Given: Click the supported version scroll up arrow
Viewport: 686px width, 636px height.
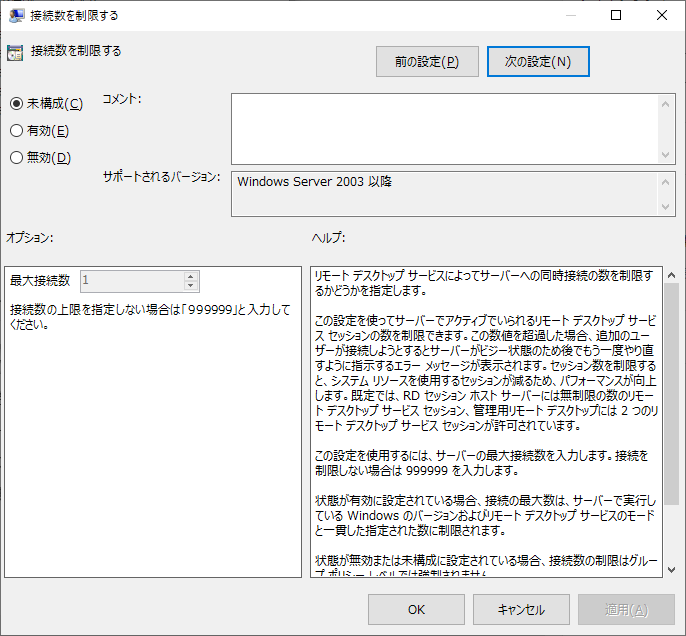Looking at the screenshot, I should 665,182.
